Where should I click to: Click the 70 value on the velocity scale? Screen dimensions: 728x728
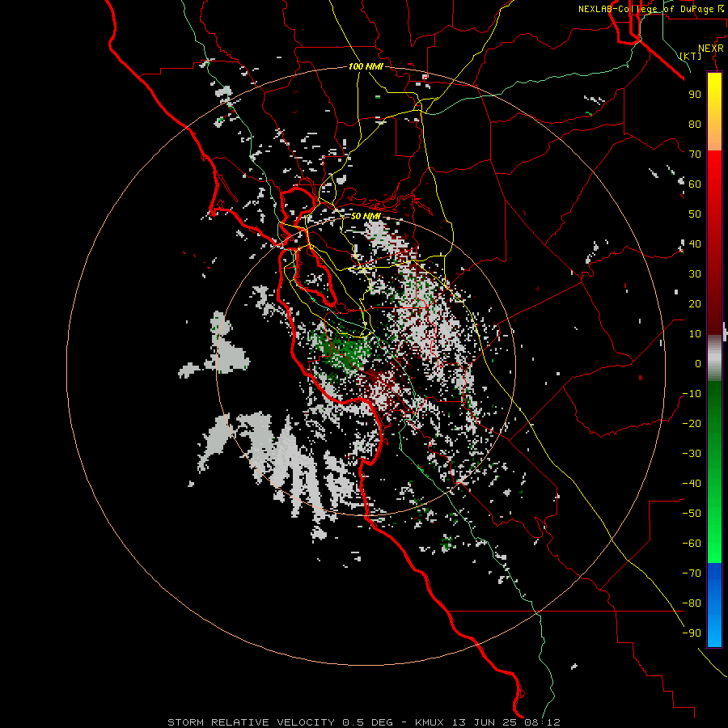pyautogui.click(x=695, y=154)
